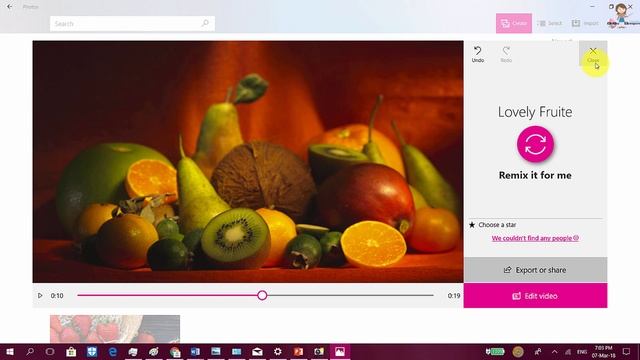Open the Mail envelope on the taskbar
640x360 pixels.
tap(257, 351)
